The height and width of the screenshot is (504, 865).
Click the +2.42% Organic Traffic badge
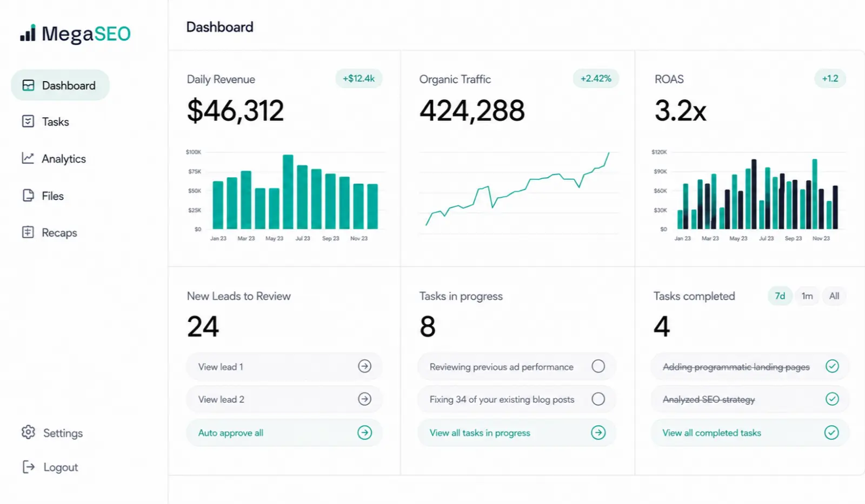(596, 78)
